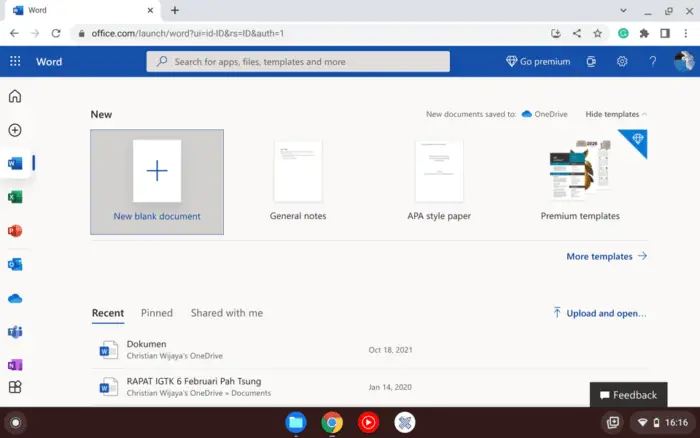Toggle the browser side panel icon
This screenshot has width=700, height=438.
665,33
